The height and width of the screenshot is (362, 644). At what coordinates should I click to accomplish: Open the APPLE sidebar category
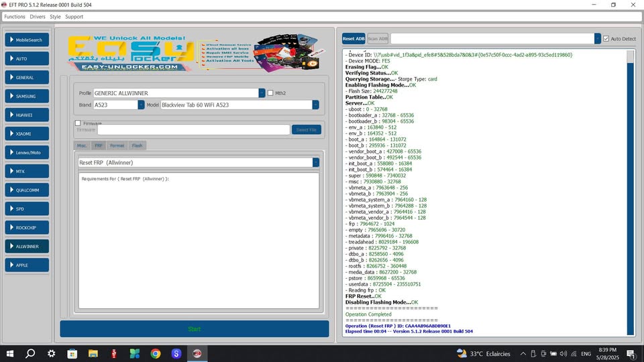[27, 265]
